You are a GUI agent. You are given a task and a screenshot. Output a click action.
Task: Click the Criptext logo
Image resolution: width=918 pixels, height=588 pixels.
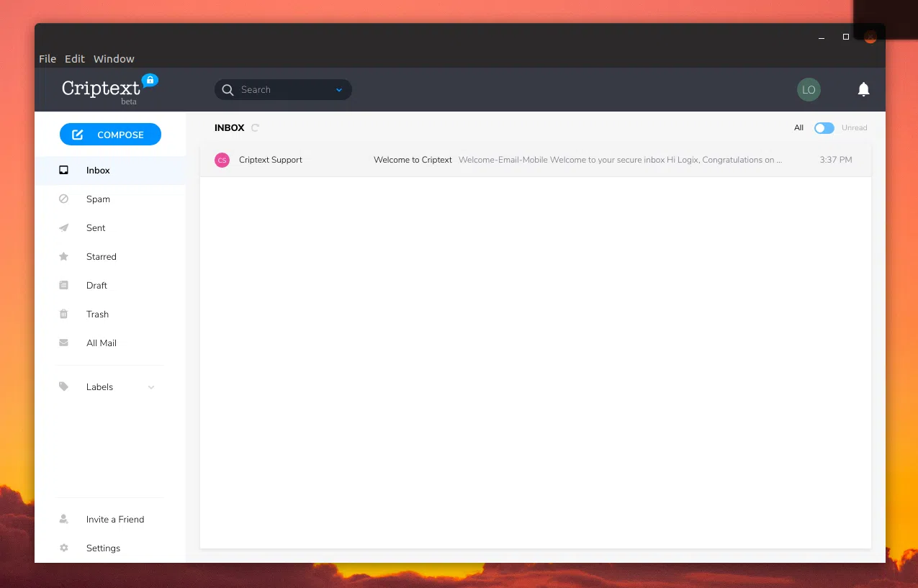point(109,89)
